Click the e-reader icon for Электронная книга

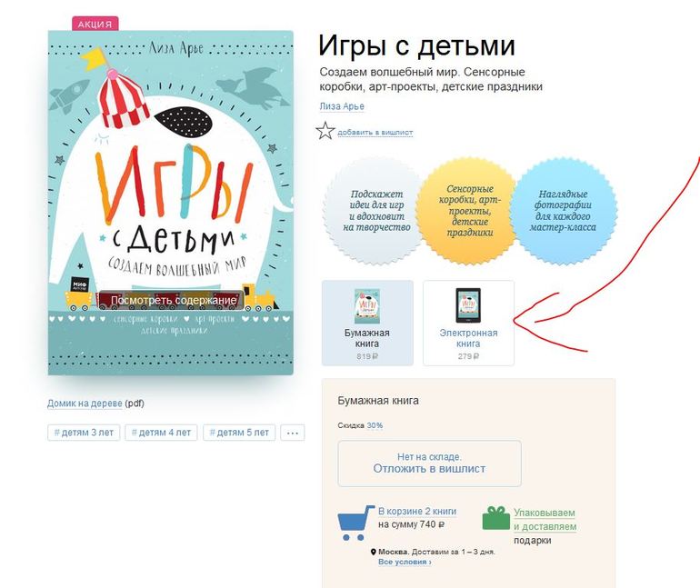[468, 305]
